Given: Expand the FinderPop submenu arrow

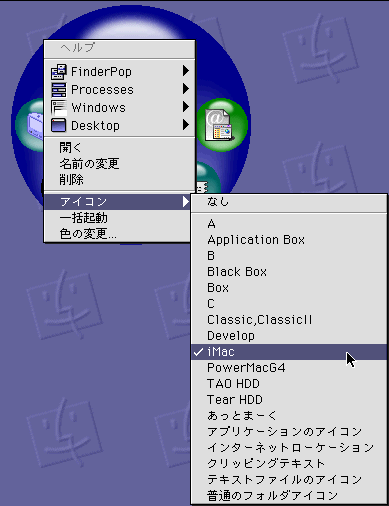Looking at the screenshot, I should [186, 71].
